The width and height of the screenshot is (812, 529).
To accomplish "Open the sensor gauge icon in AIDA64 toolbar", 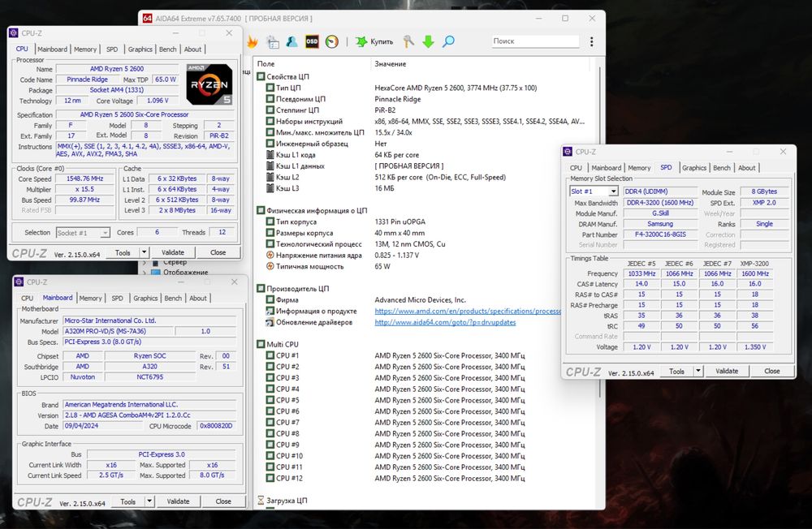I will pos(332,41).
